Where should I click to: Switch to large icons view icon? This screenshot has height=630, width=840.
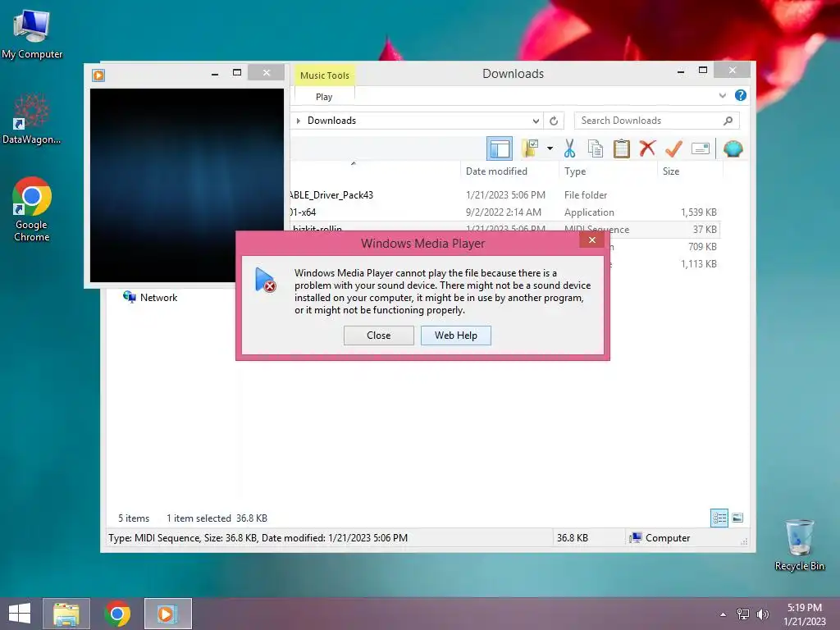737,518
